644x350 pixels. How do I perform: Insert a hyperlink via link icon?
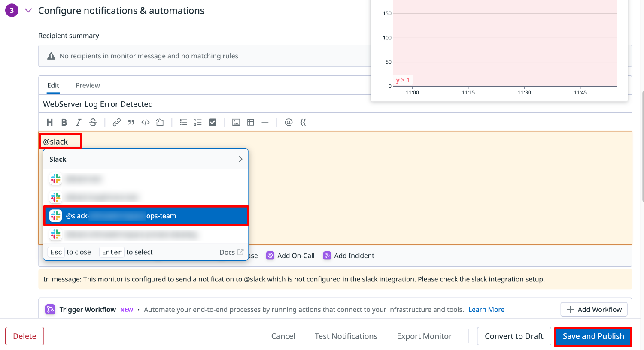116,122
